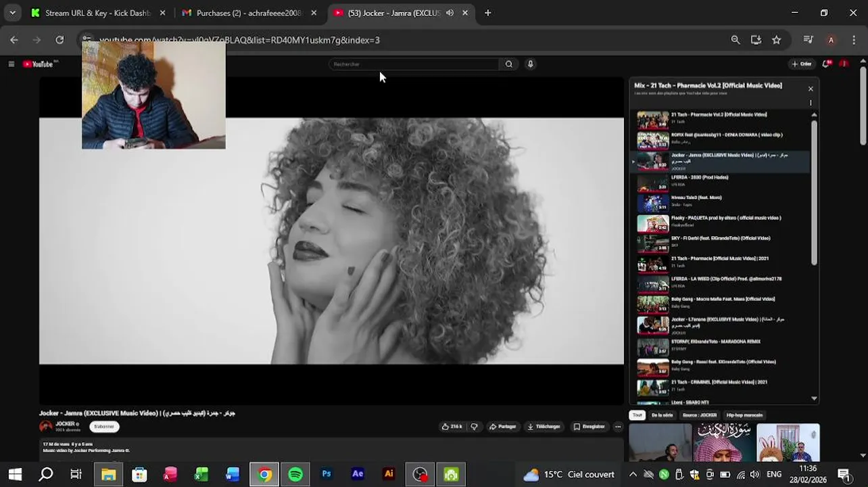Image resolution: width=868 pixels, height=487 pixels.
Task: Bookmark this page with star icon
Action: coord(777,40)
